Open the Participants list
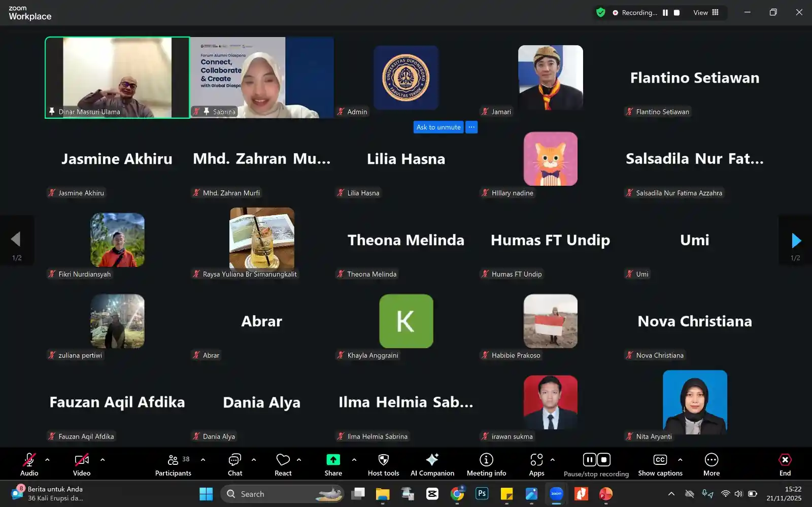812x507 pixels. (x=173, y=464)
